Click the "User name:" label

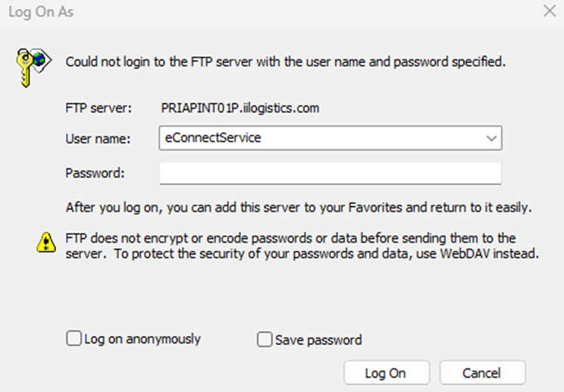click(x=99, y=138)
